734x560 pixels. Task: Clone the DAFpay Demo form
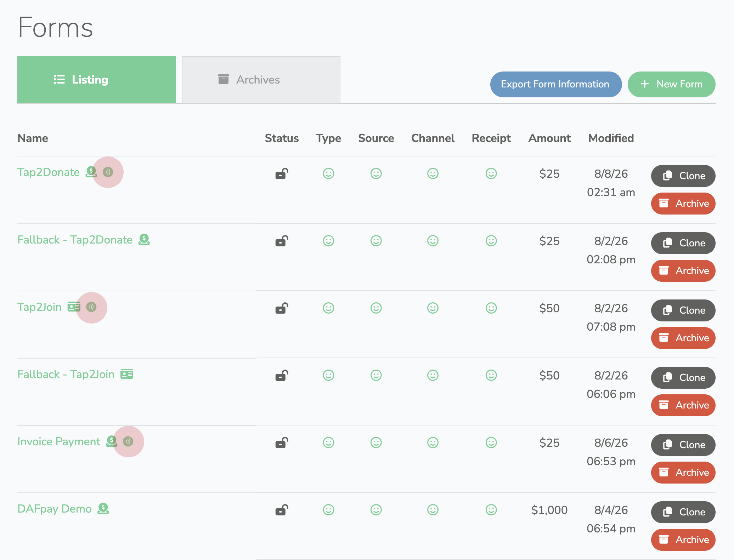pyautogui.click(x=683, y=512)
